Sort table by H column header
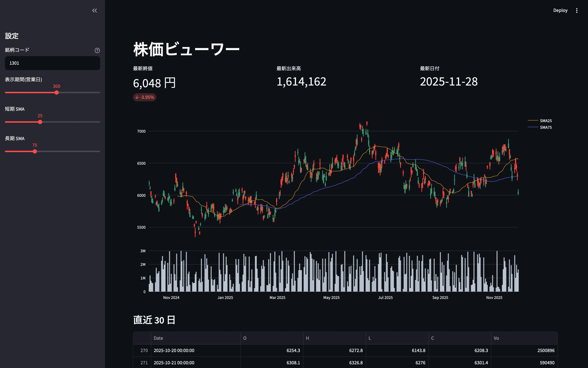 tap(335, 338)
